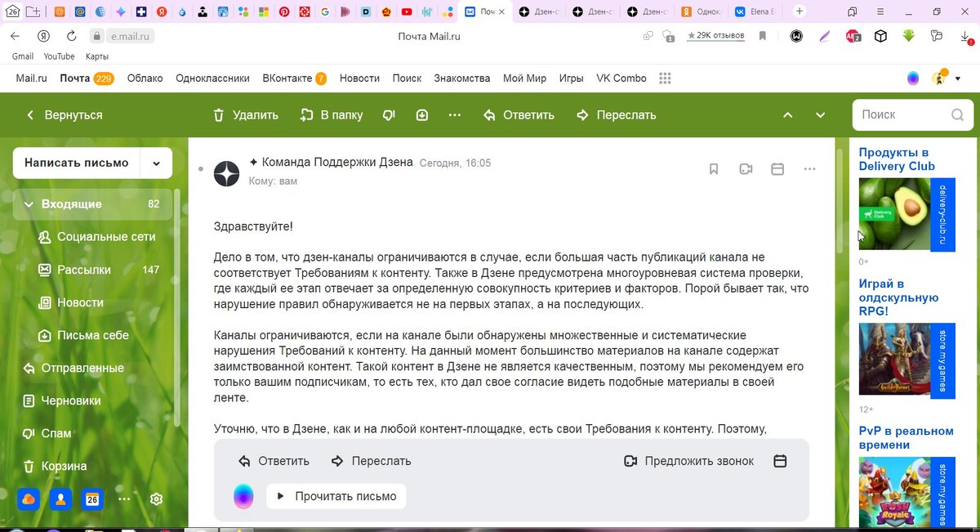Open Знакомства in the portal navigation
The width and height of the screenshot is (980, 532).
462,78
